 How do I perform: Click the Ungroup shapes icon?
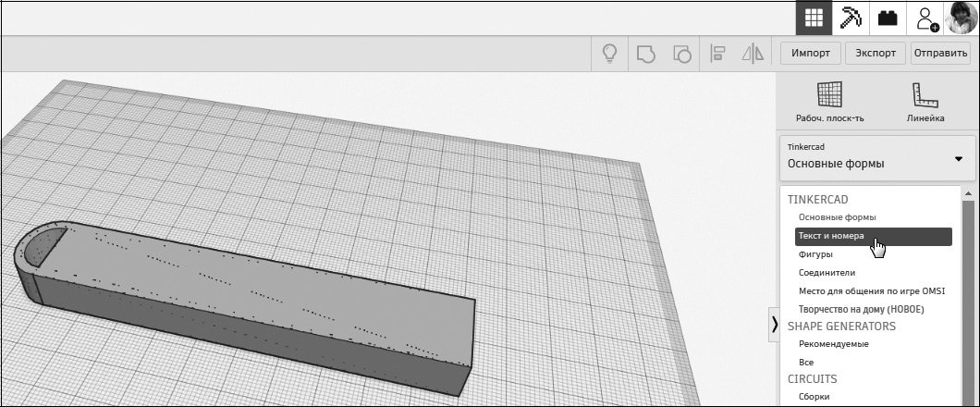(x=682, y=54)
